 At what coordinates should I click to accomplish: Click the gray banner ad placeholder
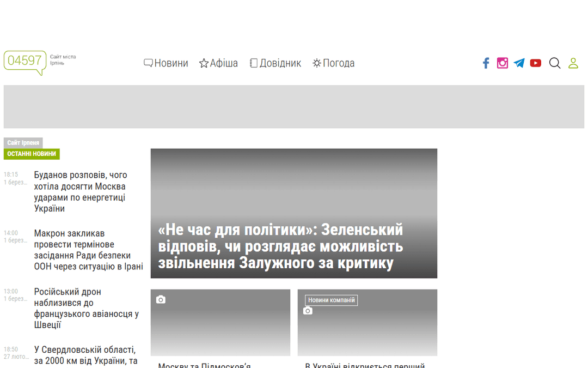point(294,107)
